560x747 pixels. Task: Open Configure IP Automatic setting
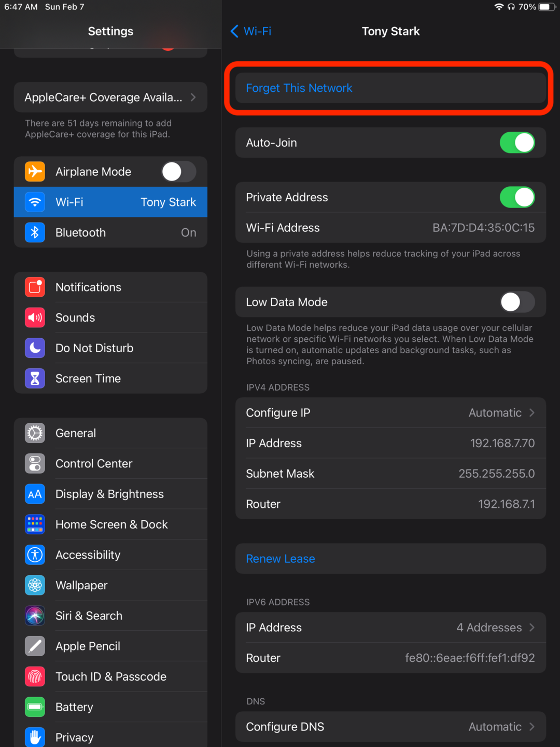(390, 413)
